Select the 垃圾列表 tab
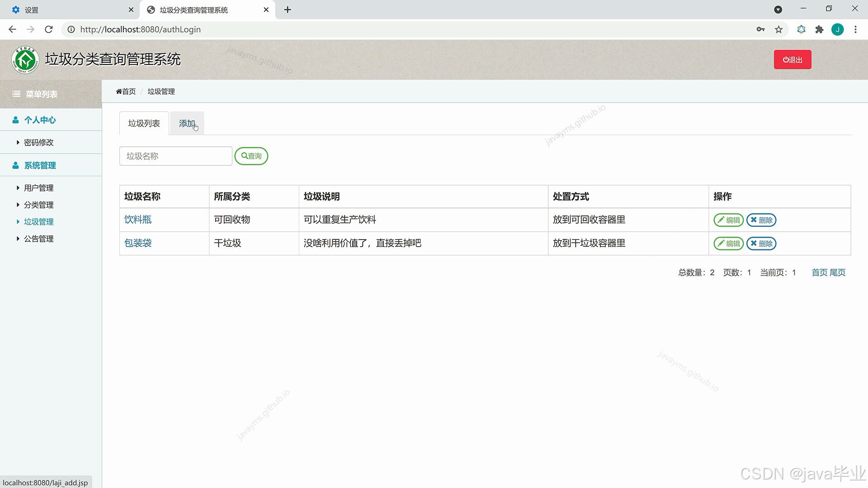The width and height of the screenshot is (868, 488). 144,123
